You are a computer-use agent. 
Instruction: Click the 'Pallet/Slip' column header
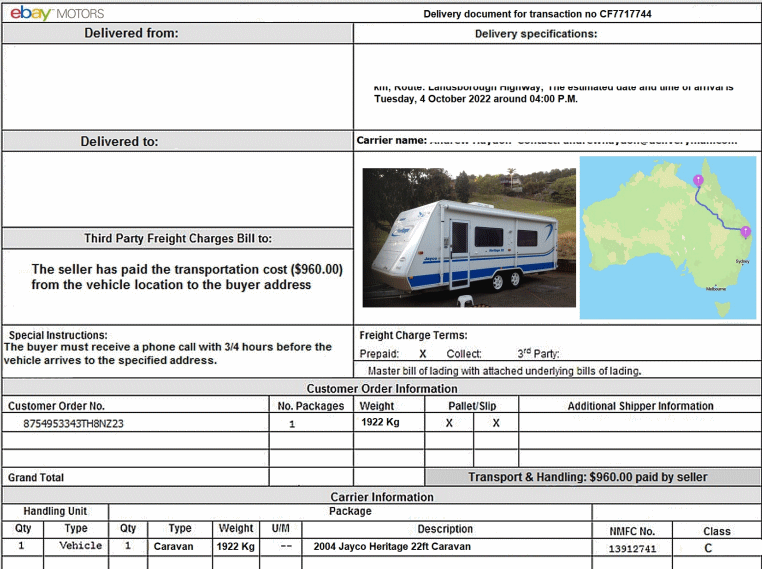pos(472,406)
